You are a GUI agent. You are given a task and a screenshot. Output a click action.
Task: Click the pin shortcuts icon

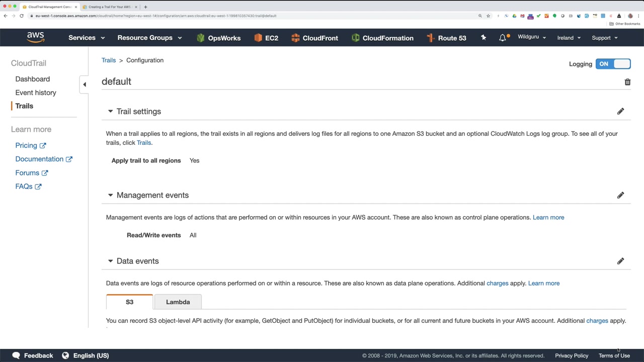pos(484,38)
